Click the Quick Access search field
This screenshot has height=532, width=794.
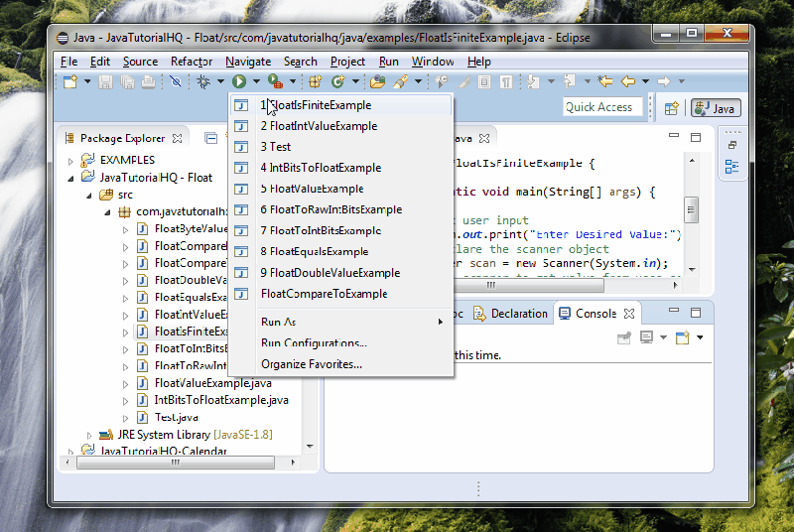(602, 107)
